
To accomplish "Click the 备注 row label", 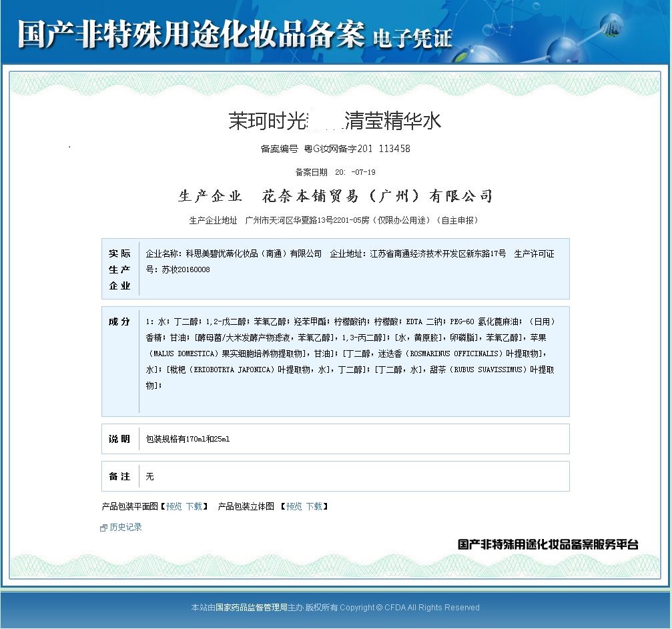I will pos(119,476).
